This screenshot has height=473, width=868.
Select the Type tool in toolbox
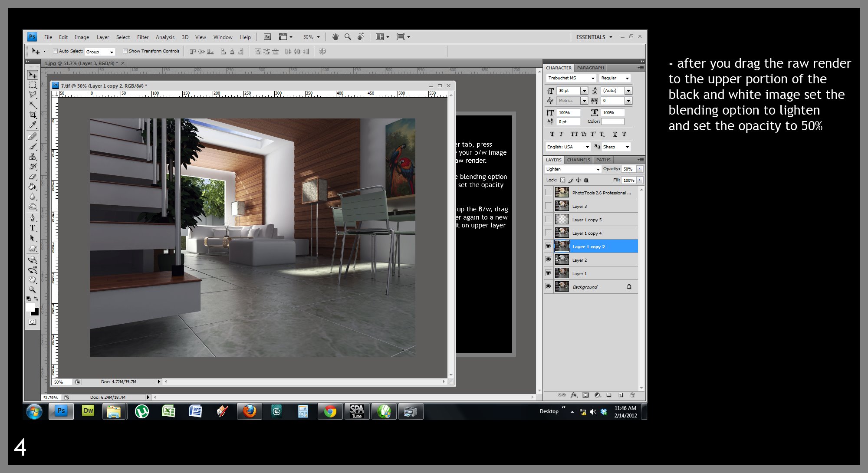click(x=33, y=228)
